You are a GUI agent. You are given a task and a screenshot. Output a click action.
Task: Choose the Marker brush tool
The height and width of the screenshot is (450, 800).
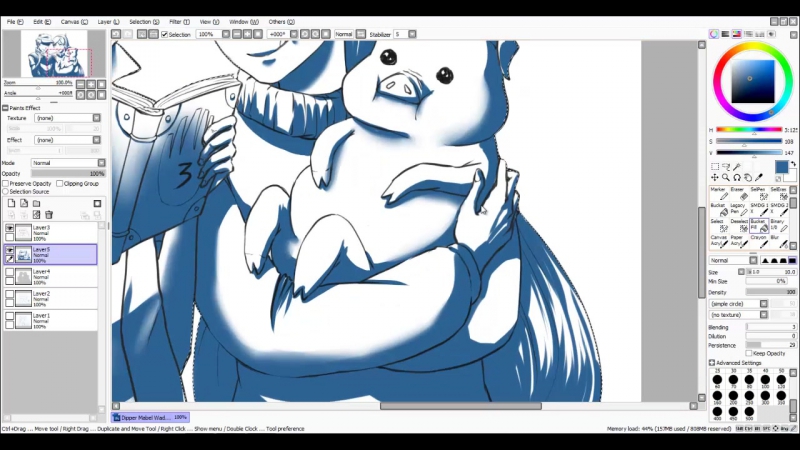tap(719, 194)
